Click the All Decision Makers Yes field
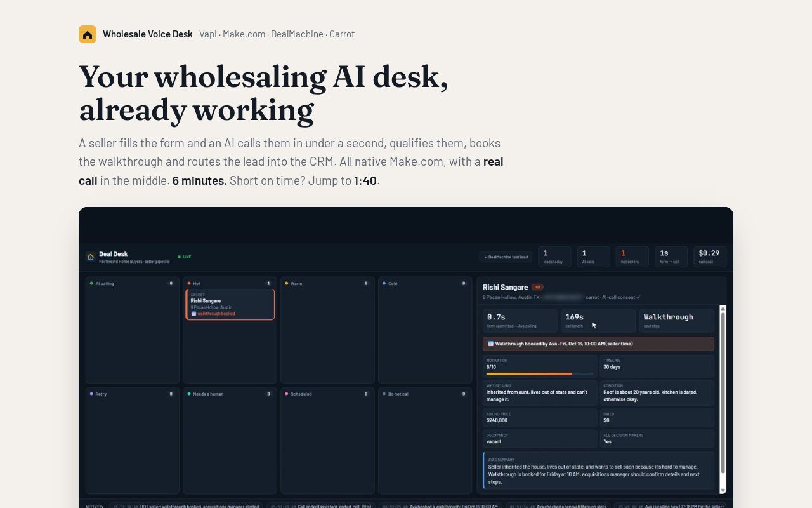 657,439
